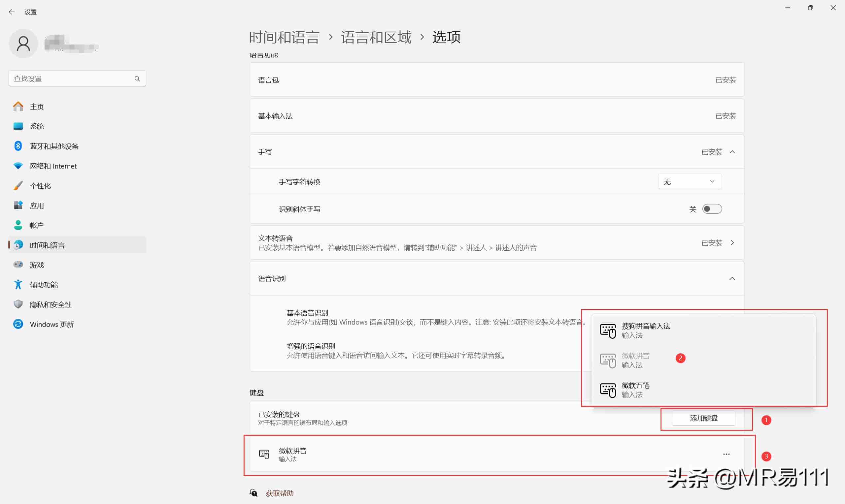
Task: Restore down the settings window
Action: point(810,8)
